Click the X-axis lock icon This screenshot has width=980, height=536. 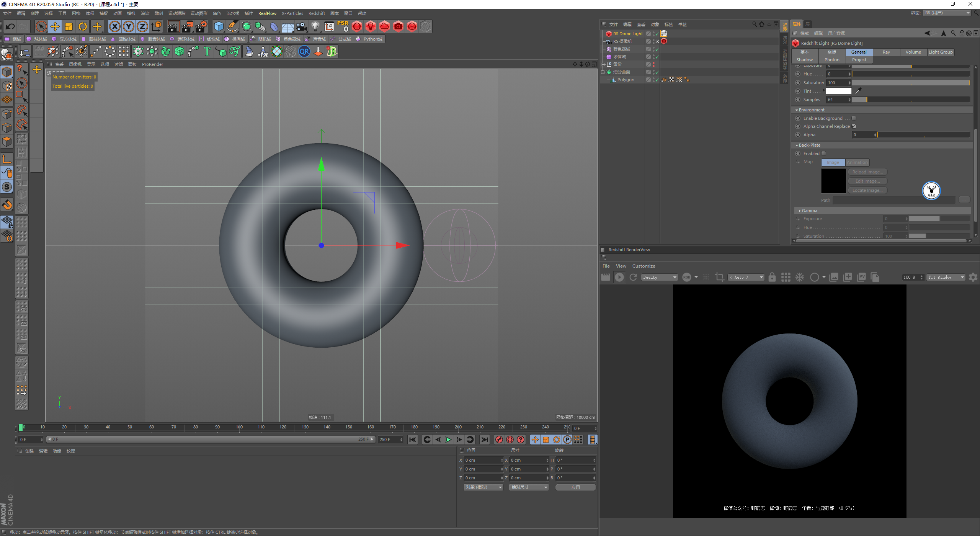click(x=114, y=26)
